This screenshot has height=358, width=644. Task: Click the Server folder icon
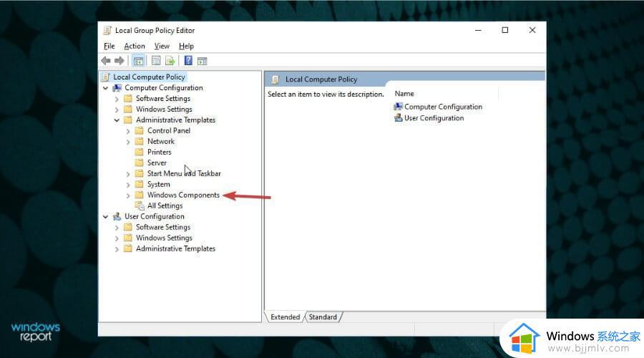tap(140, 163)
